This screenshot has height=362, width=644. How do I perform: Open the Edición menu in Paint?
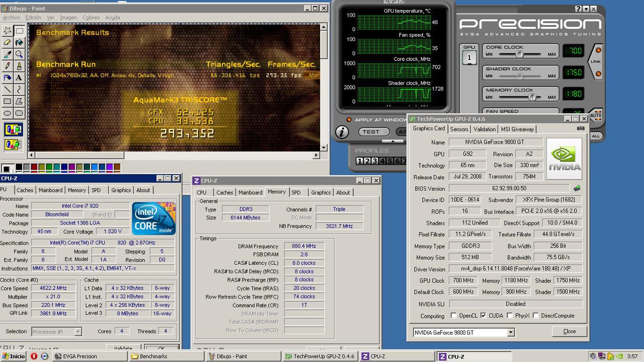[33, 17]
